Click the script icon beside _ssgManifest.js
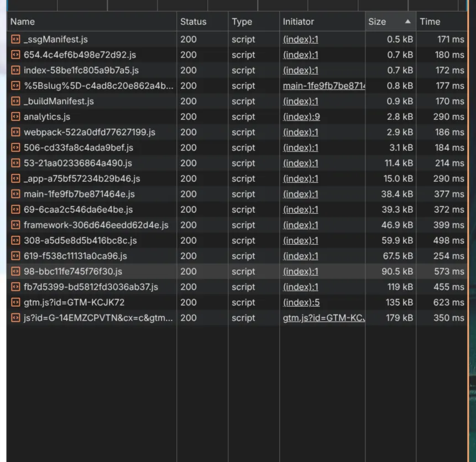Screen dimensions: 476x462 pyautogui.click(x=15, y=39)
